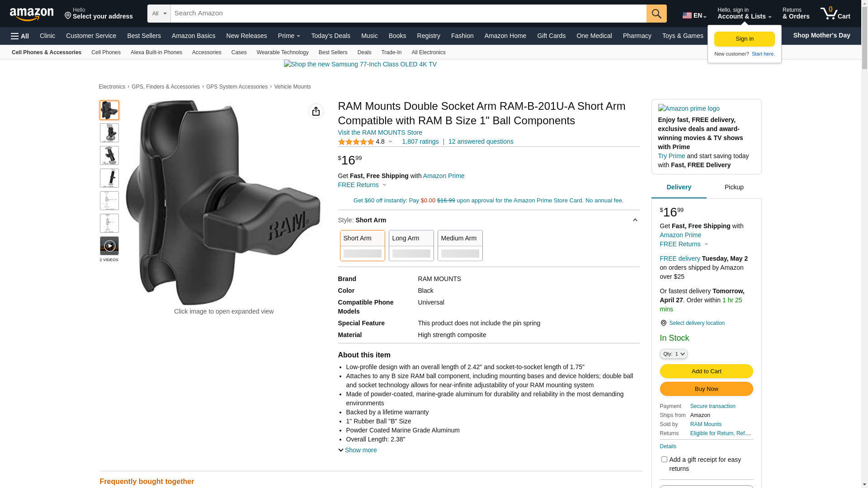Focus the Search Amazon input field
Viewport: 868px width, 488px height.
click(407, 14)
